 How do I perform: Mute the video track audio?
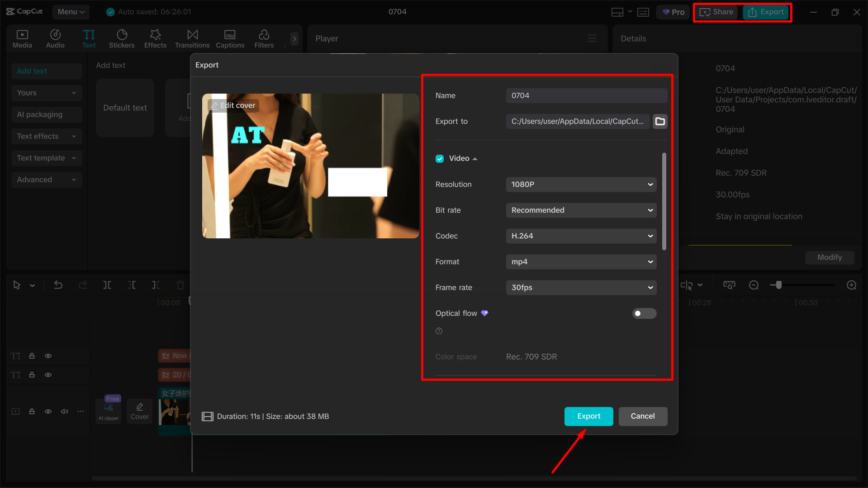[64, 412]
